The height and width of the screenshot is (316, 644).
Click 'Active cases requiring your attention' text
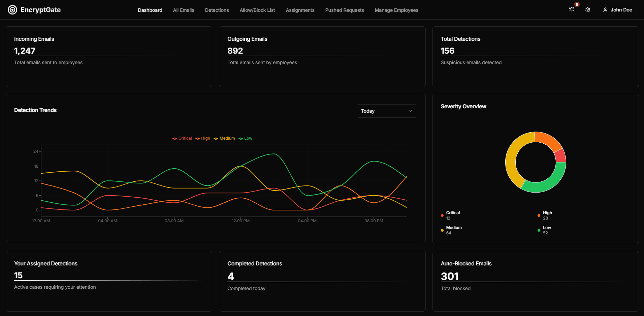(x=55, y=287)
